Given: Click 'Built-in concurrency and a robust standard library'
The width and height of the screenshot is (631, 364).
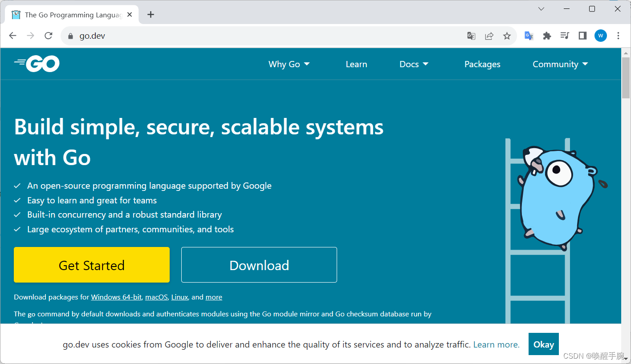Looking at the screenshot, I should (124, 214).
